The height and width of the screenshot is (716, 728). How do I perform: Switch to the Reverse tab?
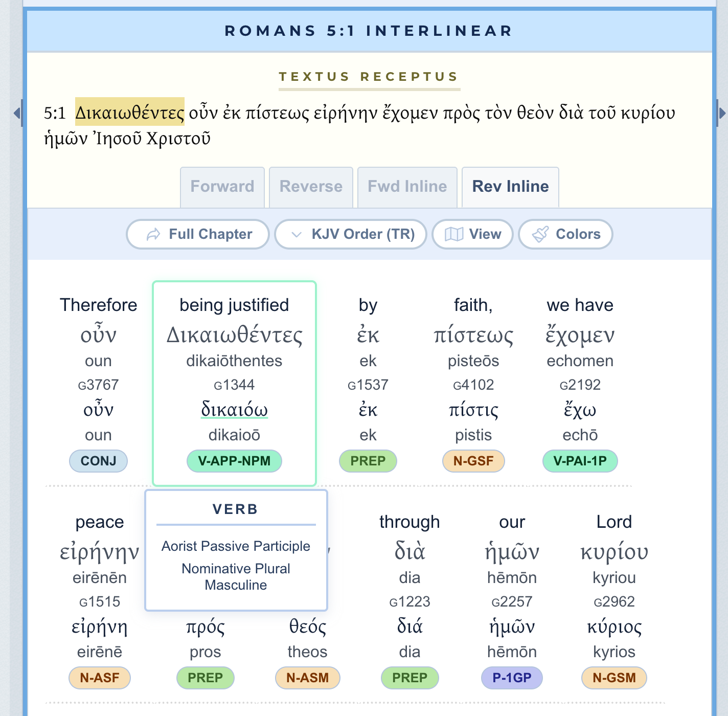click(311, 187)
